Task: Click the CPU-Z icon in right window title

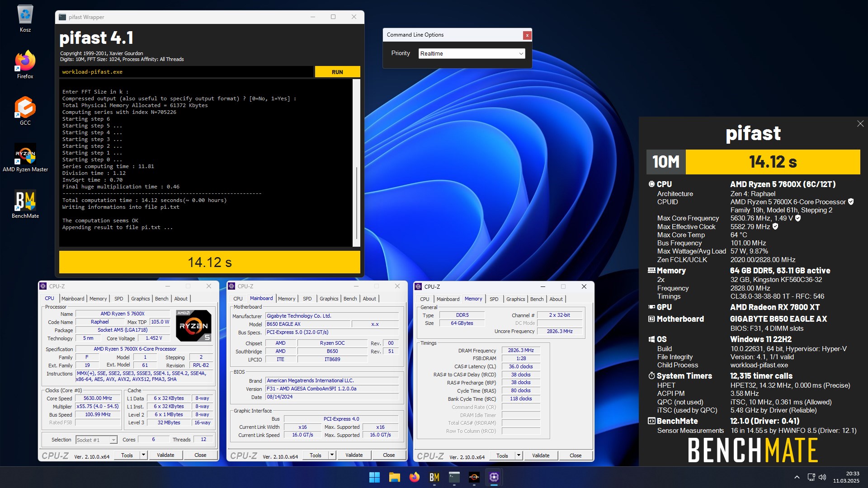Action: coord(418,286)
